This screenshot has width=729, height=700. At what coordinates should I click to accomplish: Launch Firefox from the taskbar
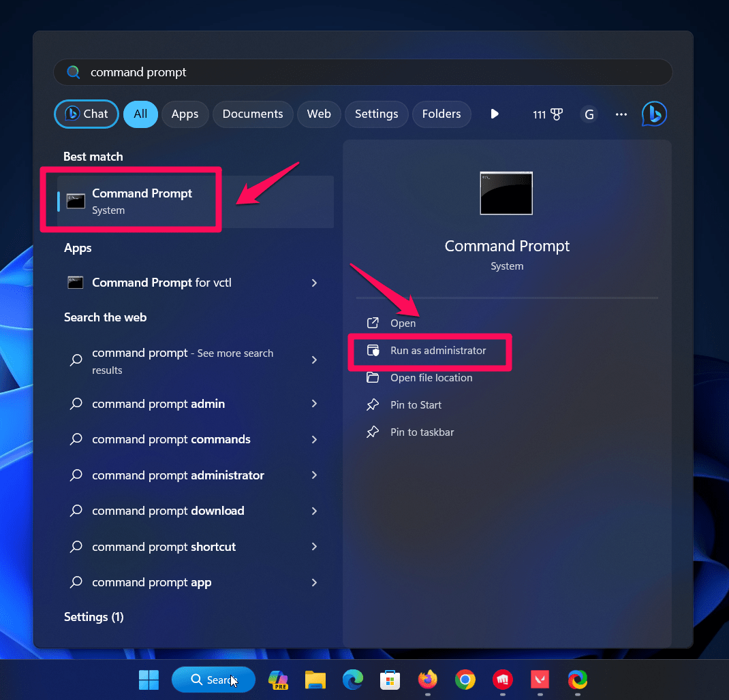[x=427, y=680]
